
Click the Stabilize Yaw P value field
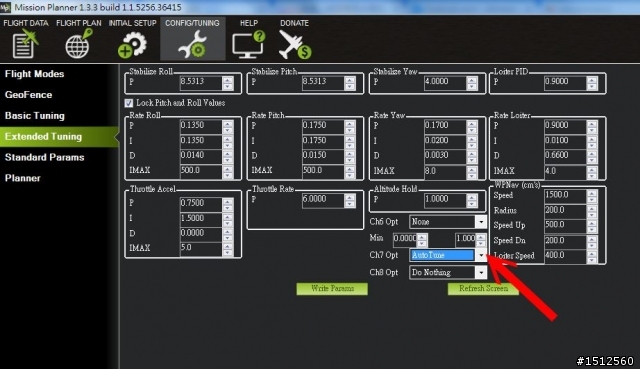pos(445,82)
